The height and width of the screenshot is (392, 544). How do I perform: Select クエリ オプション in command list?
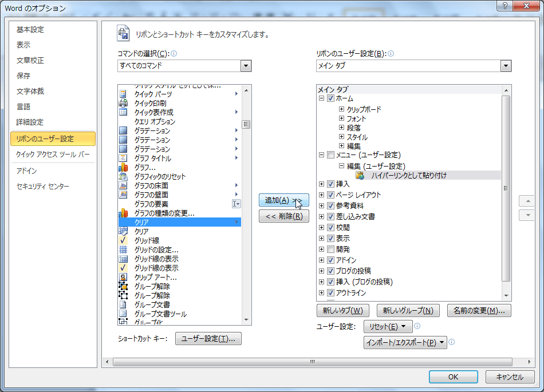[179, 121]
